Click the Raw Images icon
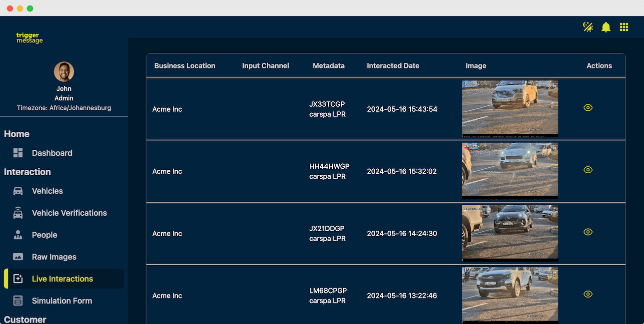 tap(18, 257)
